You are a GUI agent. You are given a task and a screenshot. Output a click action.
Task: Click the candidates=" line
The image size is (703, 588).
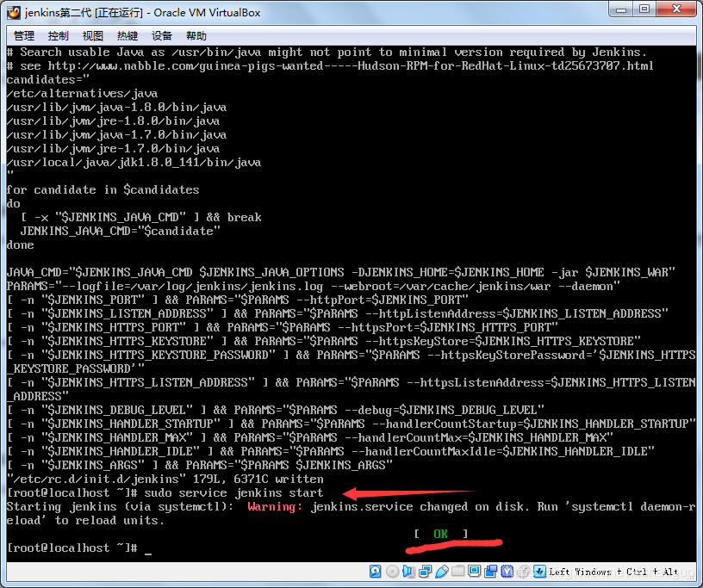pyautogui.click(x=48, y=80)
